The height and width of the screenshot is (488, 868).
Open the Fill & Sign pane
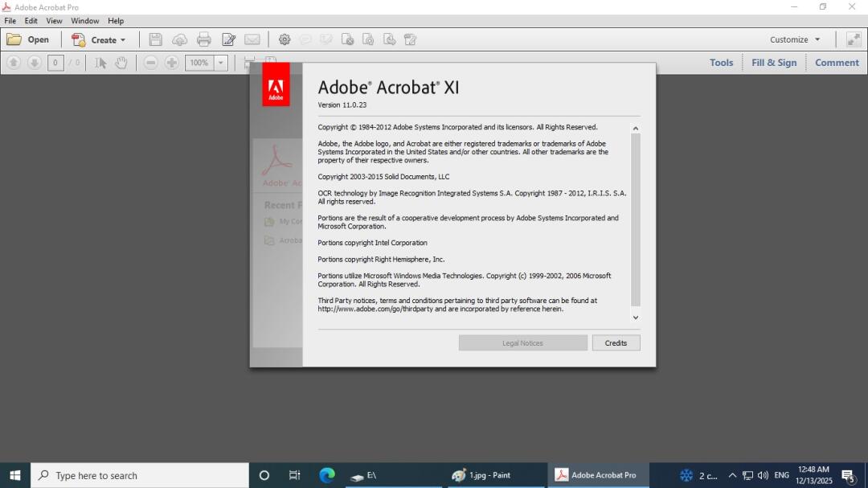pyautogui.click(x=774, y=63)
